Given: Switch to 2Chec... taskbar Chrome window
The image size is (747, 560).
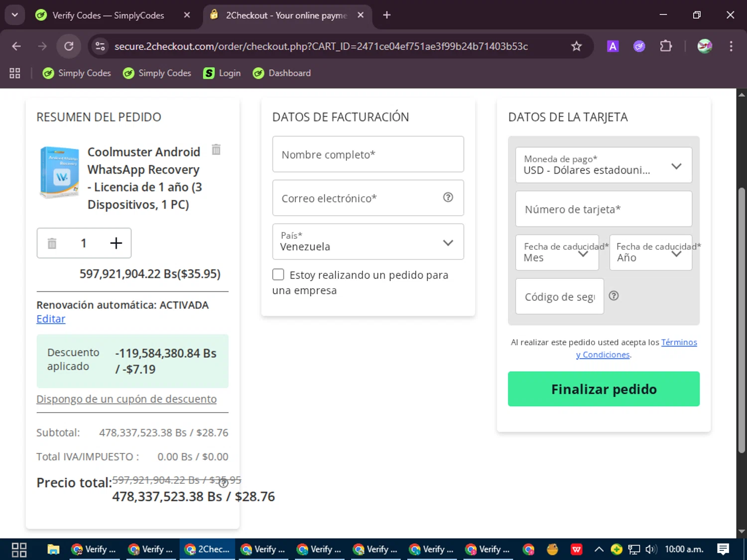Looking at the screenshot, I should (207, 550).
